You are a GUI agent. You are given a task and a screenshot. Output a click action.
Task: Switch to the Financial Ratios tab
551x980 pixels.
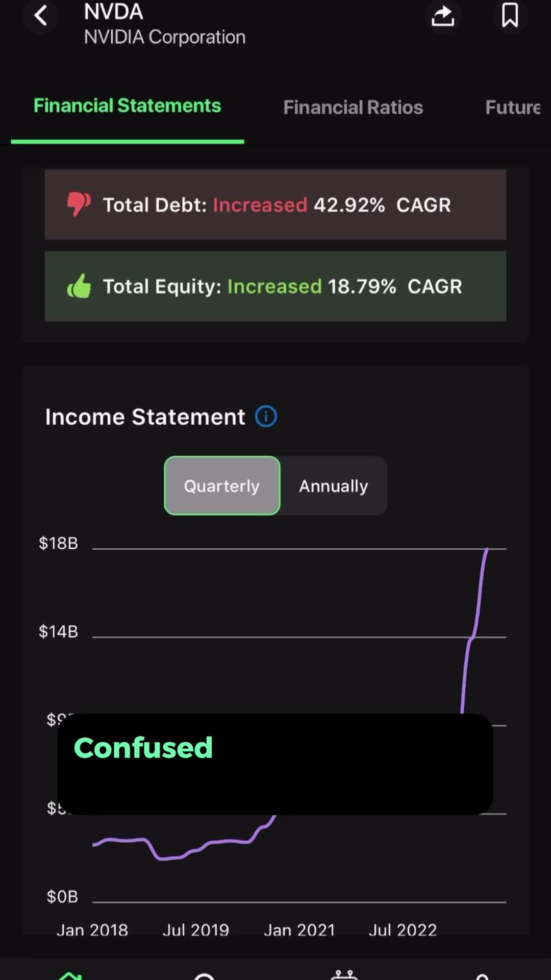tap(353, 107)
